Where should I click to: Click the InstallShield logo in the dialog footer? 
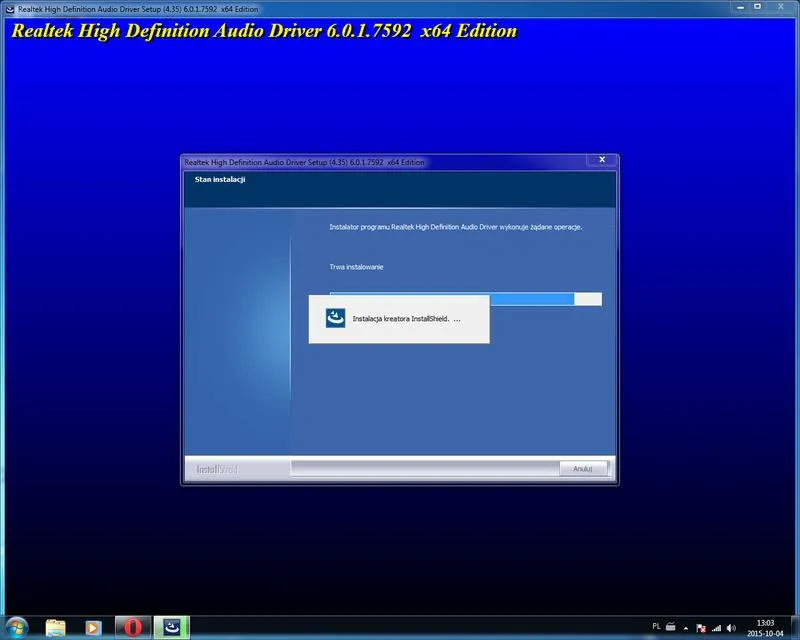click(x=216, y=468)
